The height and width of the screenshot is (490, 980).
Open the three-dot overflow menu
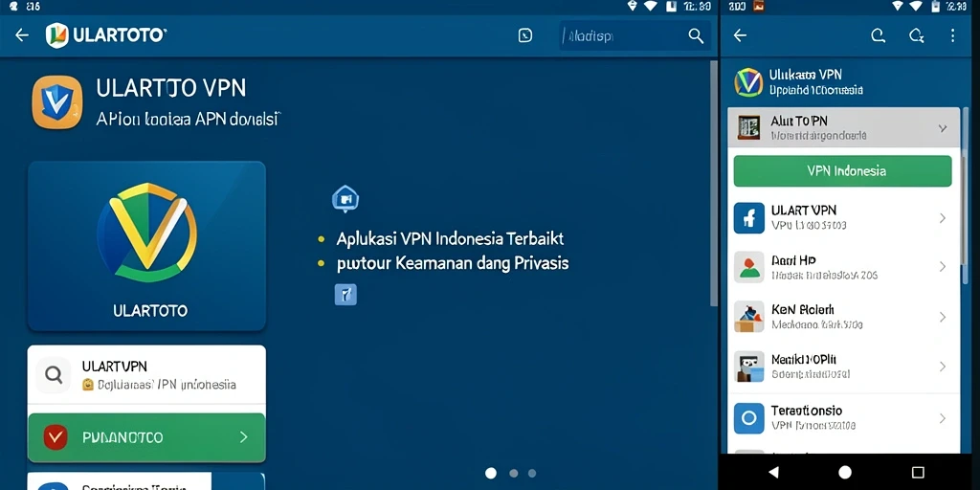(x=952, y=35)
